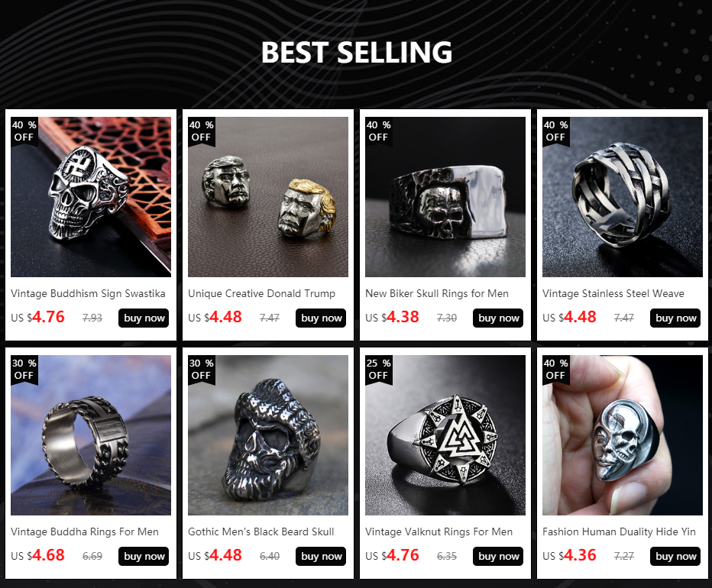Buy the Donald Trump ring now
This screenshot has width=712, height=588.
(321, 318)
